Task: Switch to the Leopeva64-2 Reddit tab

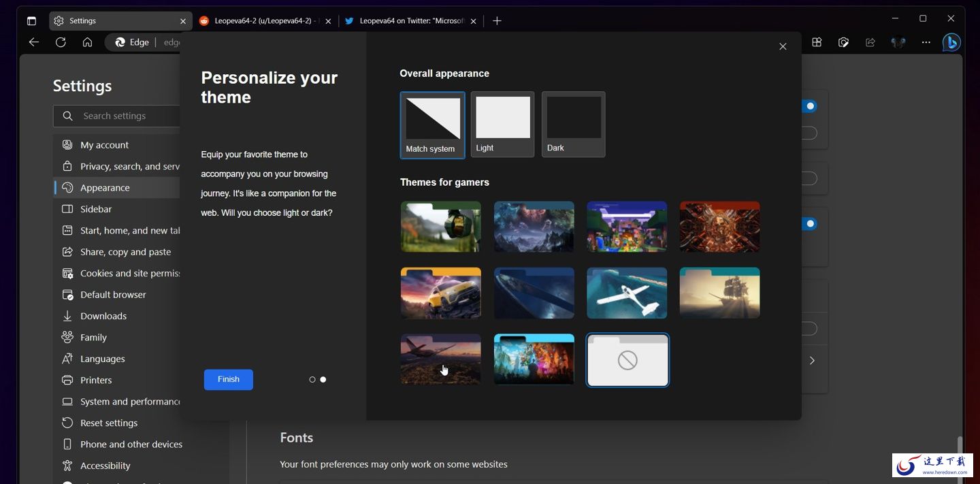Action: (x=265, y=21)
